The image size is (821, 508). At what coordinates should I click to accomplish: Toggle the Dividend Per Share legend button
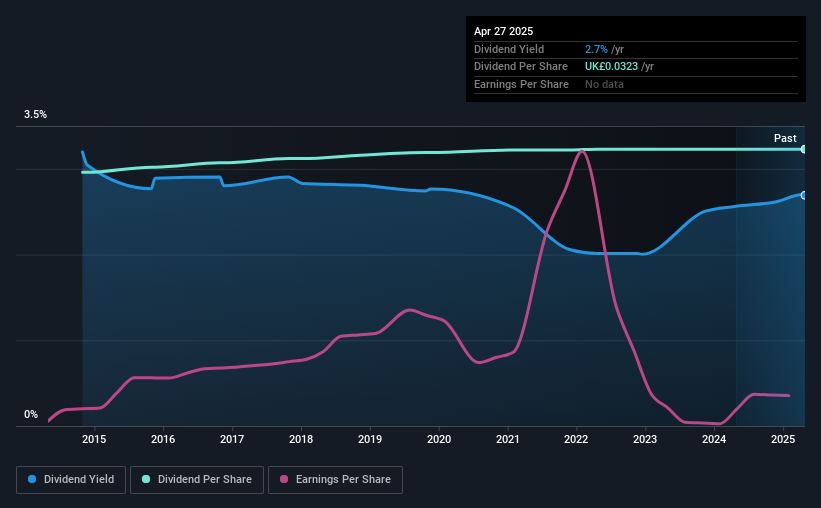tap(197, 480)
